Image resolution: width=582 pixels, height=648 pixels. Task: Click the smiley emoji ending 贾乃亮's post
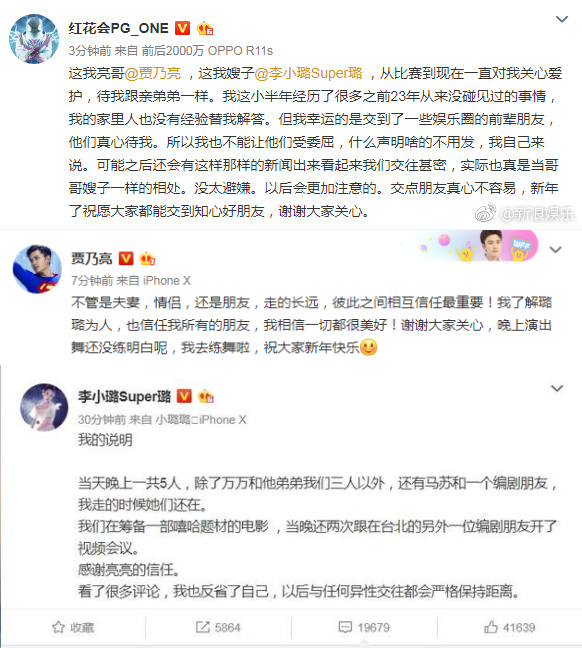(x=369, y=347)
